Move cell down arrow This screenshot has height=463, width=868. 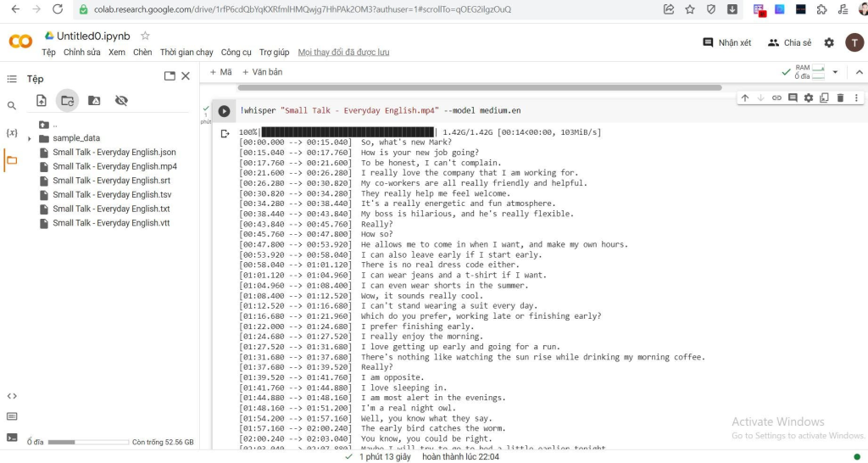pos(760,98)
